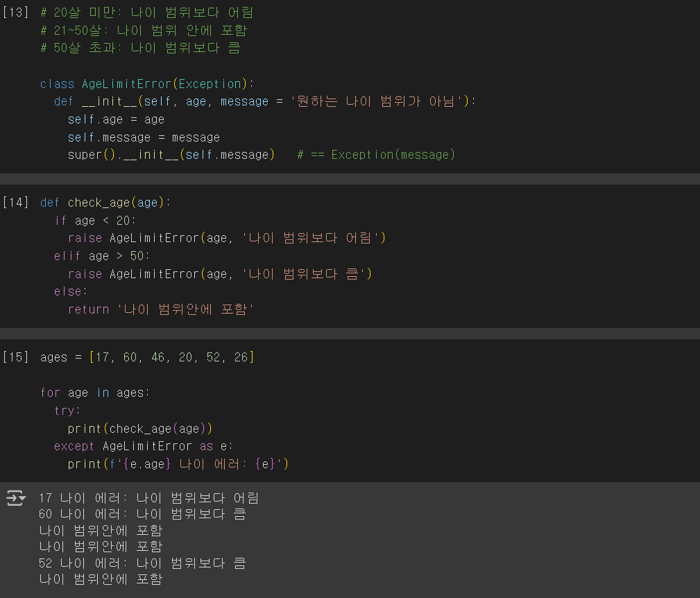Click comment line '# 20살 미만: 나이 범위보다 어림'
The height and width of the screenshot is (598, 700).
(147, 12)
